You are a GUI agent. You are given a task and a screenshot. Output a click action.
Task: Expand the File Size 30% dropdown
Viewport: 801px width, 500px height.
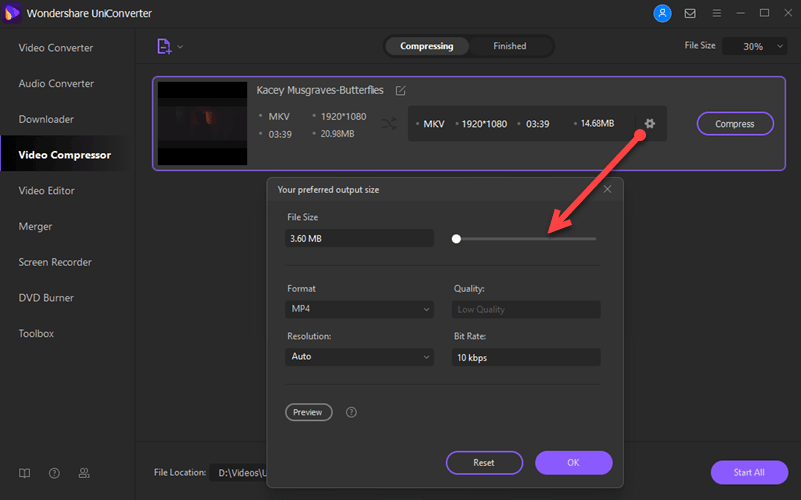(755, 46)
